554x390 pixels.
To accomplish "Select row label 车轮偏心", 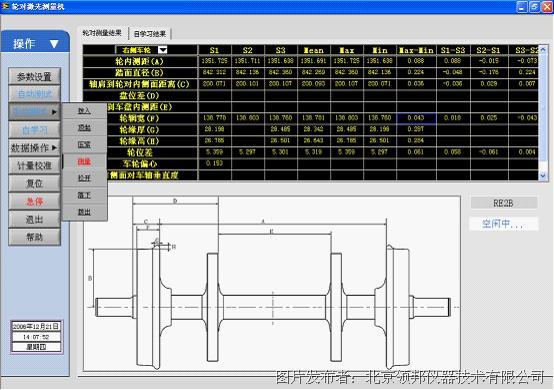I will coord(140,164).
